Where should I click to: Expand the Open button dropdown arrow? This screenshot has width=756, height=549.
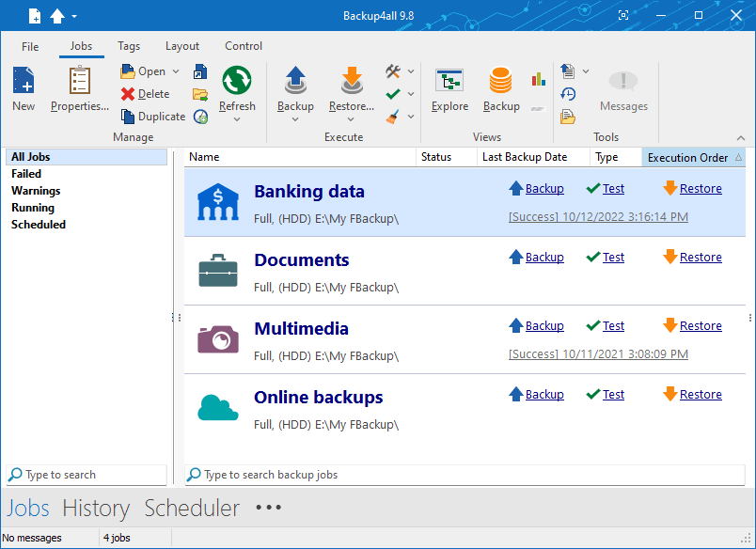(176, 71)
